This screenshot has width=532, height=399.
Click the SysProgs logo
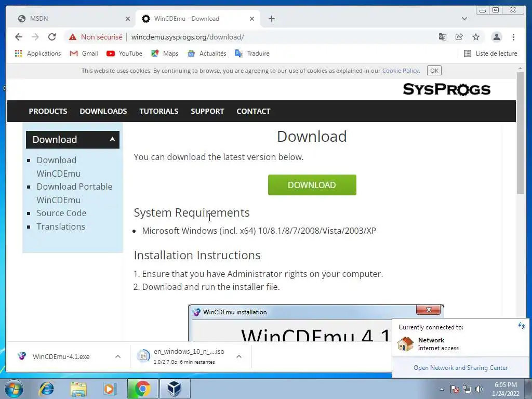[x=446, y=89]
